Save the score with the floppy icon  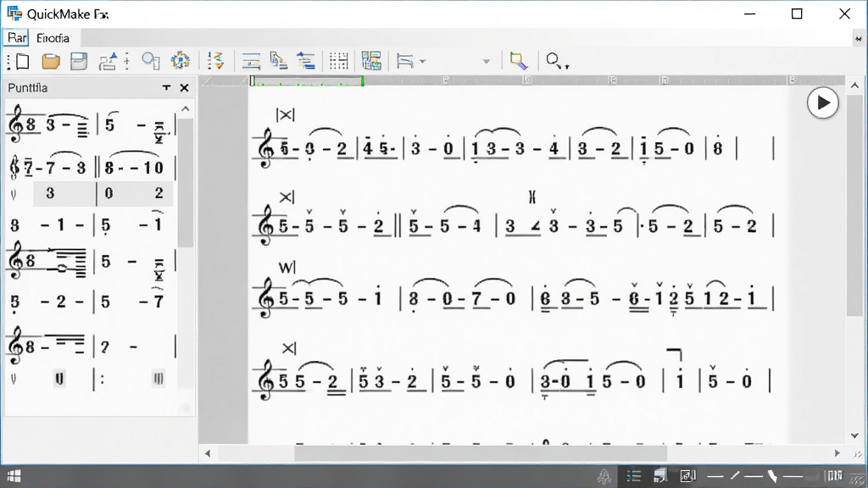click(x=79, y=61)
